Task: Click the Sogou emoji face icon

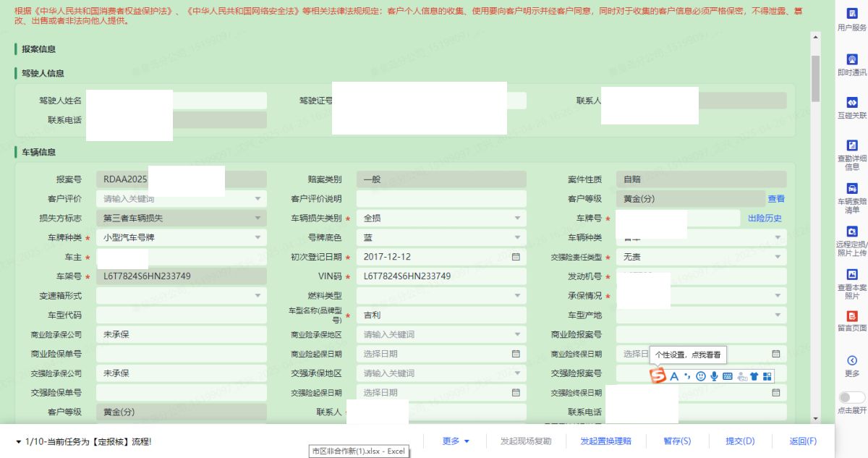Action: 700,376
